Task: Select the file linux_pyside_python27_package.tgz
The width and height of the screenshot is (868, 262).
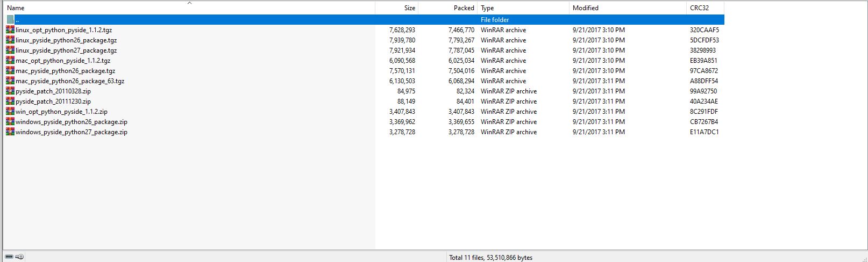Action: click(x=66, y=50)
